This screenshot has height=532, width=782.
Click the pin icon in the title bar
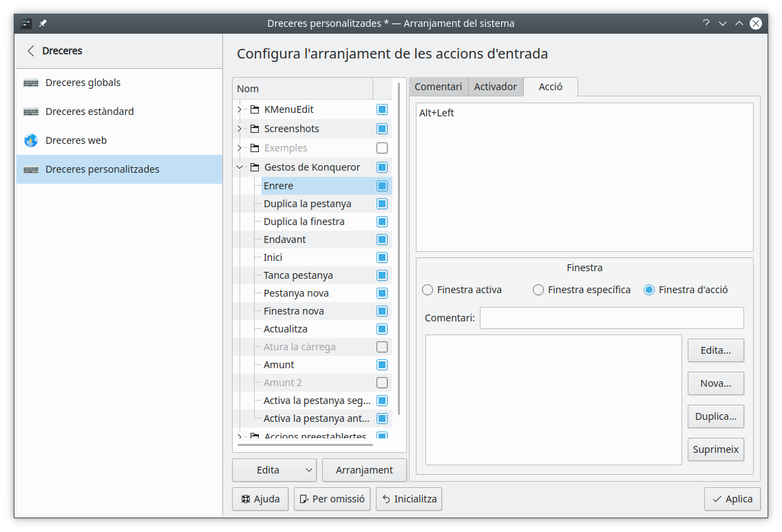(x=43, y=23)
